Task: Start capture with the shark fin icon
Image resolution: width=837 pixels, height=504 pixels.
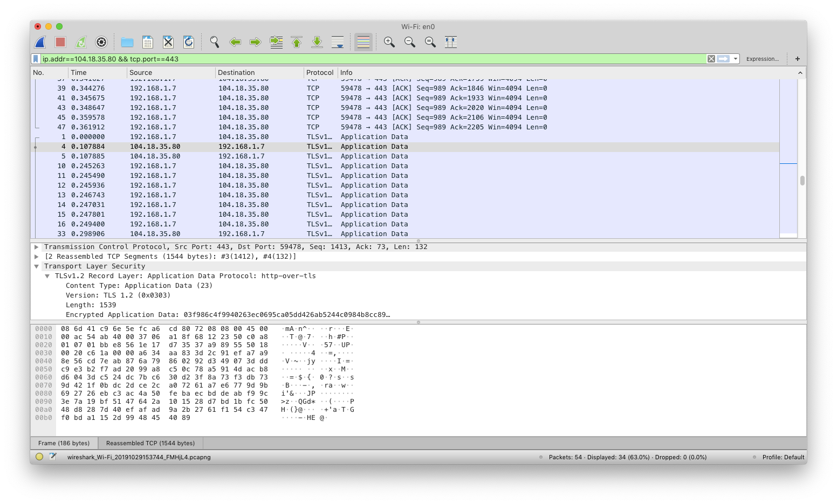Action: (40, 42)
